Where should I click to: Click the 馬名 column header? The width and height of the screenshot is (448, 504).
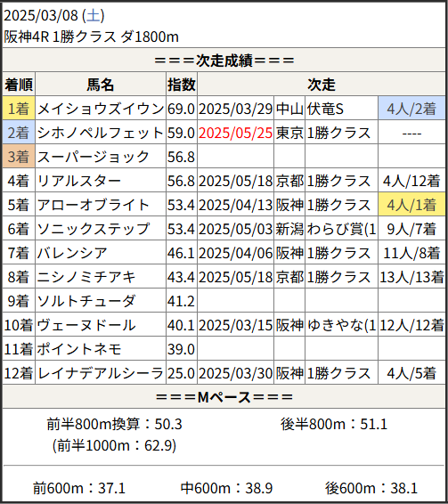point(101,85)
